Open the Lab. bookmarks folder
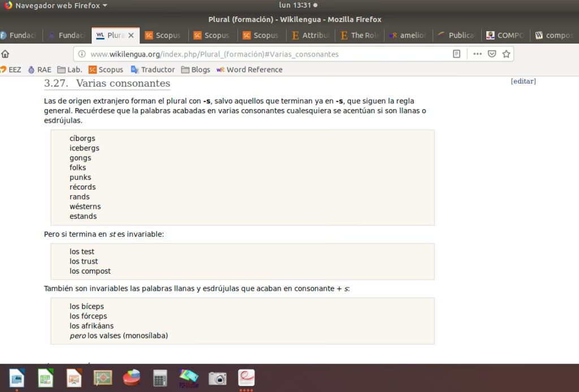 tap(70, 70)
